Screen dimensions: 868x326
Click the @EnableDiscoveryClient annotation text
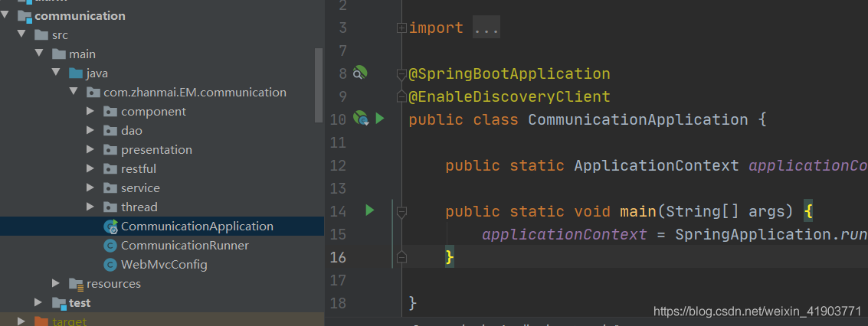pos(509,96)
